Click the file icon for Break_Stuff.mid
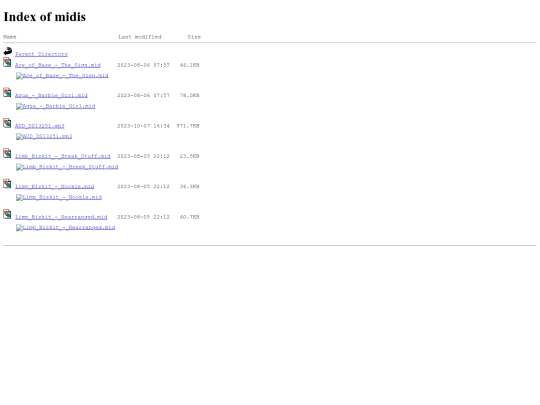 [7, 153]
